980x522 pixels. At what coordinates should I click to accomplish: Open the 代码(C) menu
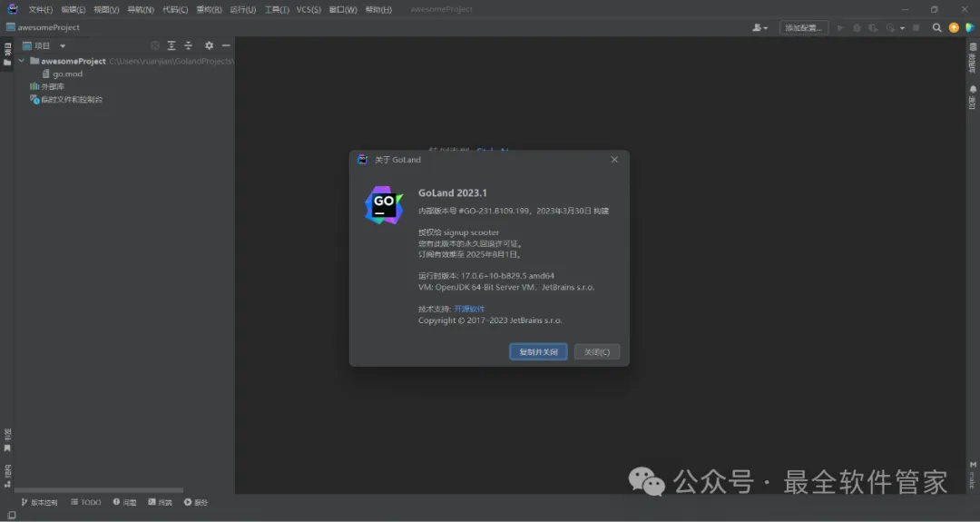tap(175, 9)
